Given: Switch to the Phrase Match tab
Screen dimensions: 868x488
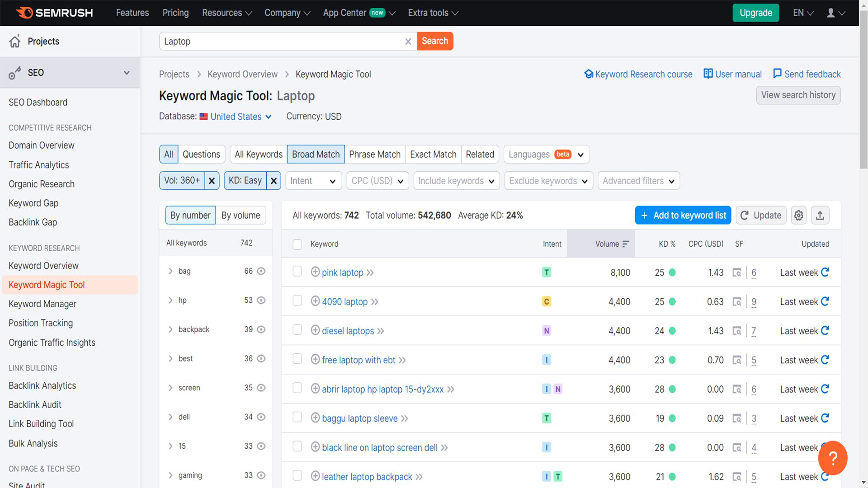Looking at the screenshot, I should [x=374, y=155].
